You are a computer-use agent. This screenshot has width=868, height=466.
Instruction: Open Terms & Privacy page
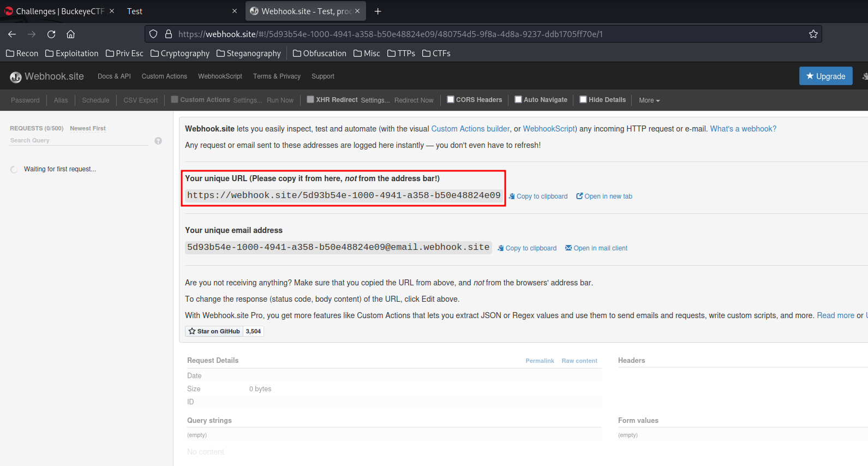click(277, 76)
